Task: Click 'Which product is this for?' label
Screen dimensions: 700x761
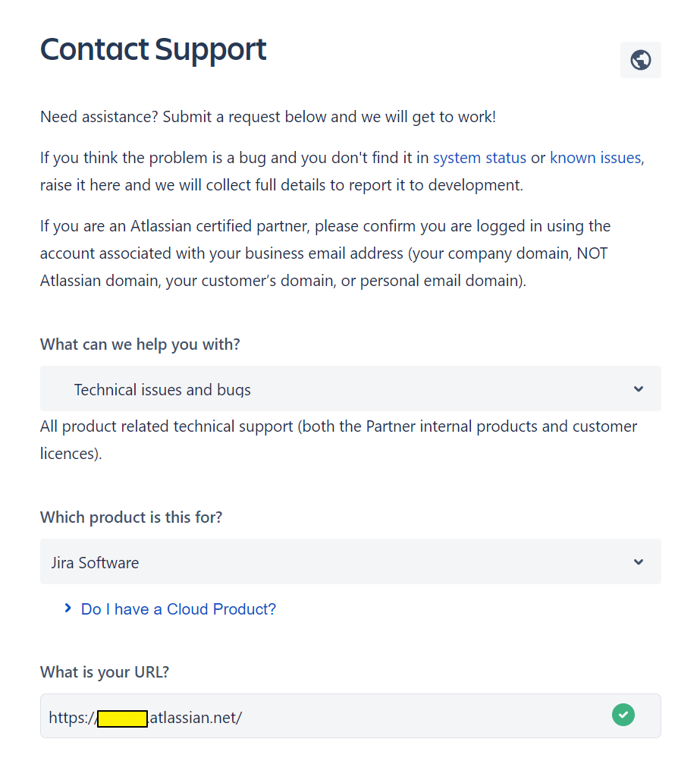Action: (131, 517)
